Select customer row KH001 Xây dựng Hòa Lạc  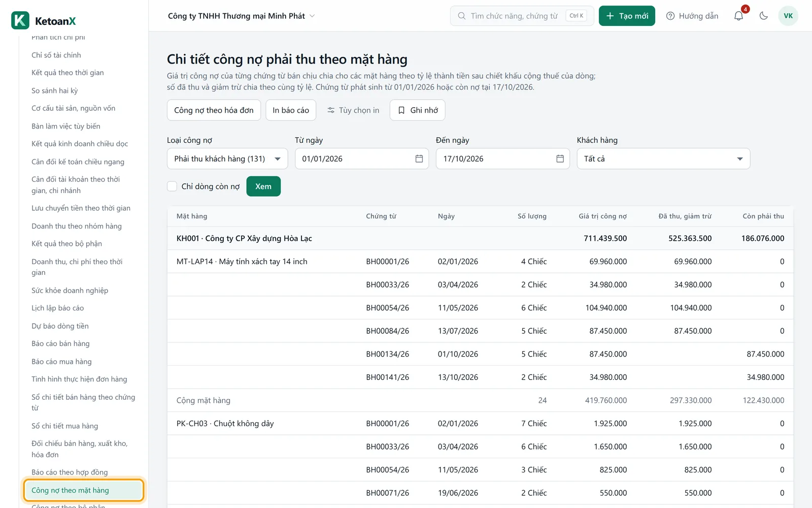point(480,238)
